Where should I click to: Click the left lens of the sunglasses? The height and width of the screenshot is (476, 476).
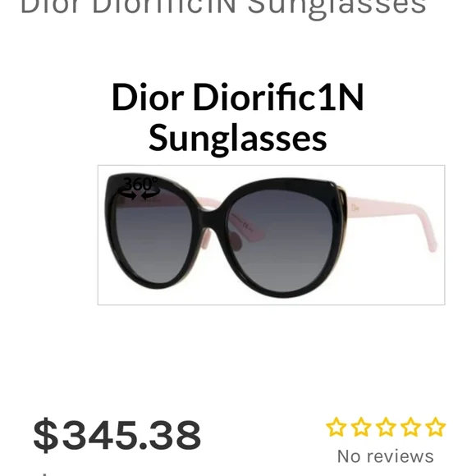click(153, 240)
